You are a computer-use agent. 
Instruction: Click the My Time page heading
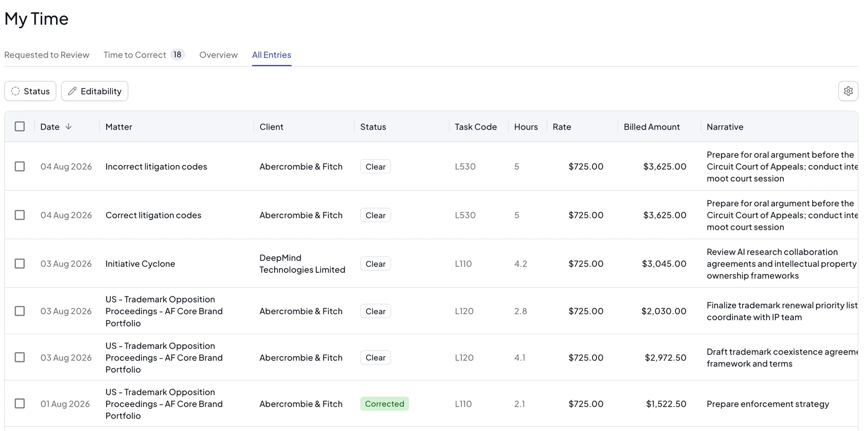coord(36,19)
